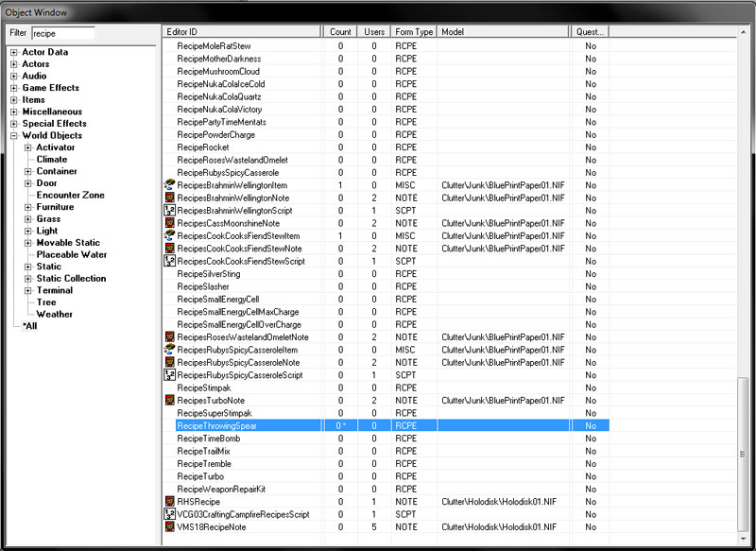Sort list by Model column header

[503, 32]
